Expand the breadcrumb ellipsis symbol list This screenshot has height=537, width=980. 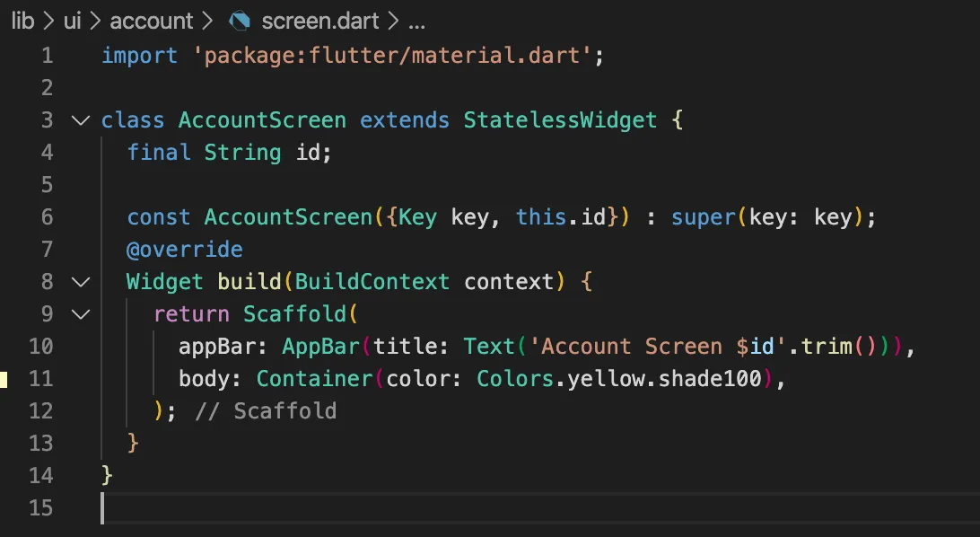[x=416, y=21]
